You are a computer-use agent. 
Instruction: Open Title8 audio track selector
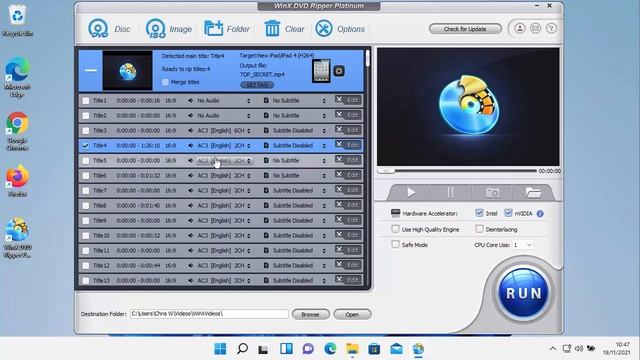coord(224,205)
